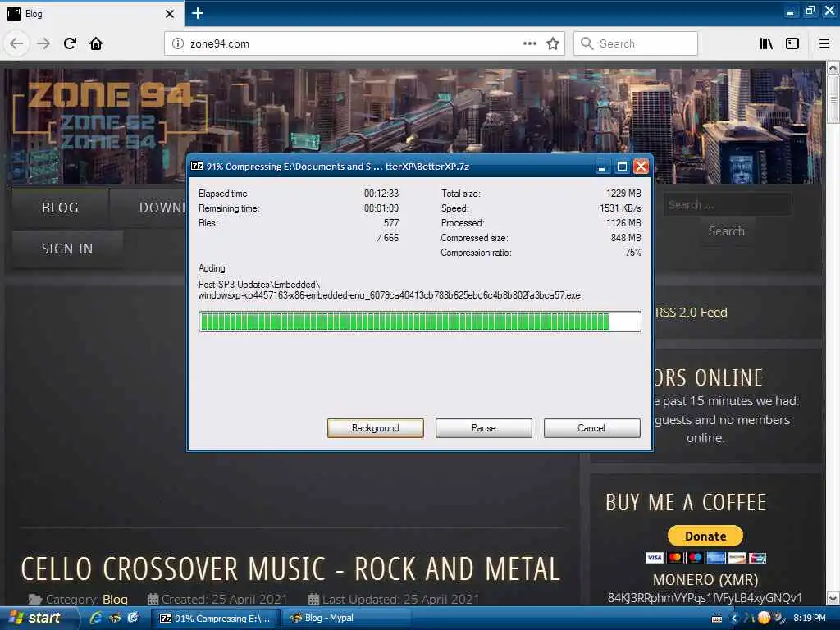840x630 pixels.
Task: Click the scrollbar down arrow
Action: coord(833,598)
